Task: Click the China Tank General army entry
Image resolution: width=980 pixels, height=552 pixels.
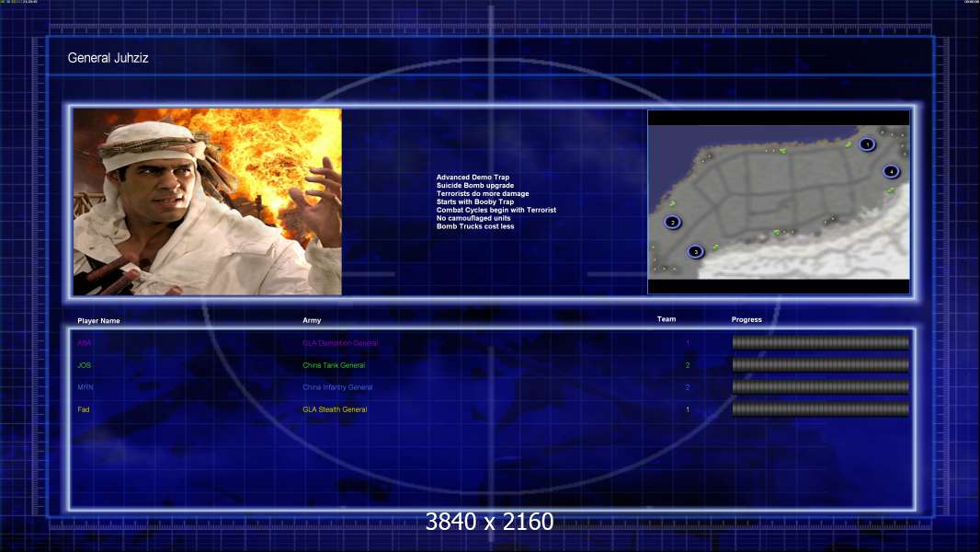Action: [x=334, y=365]
